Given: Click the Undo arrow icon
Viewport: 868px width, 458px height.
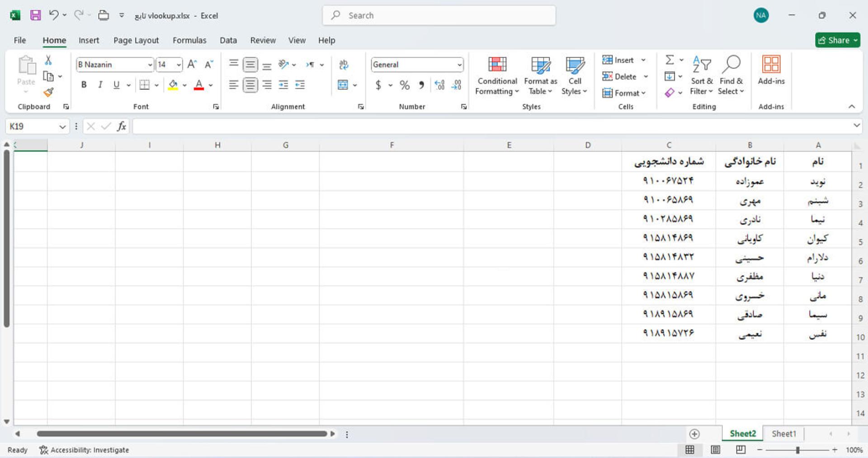Looking at the screenshot, I should 54,15.
